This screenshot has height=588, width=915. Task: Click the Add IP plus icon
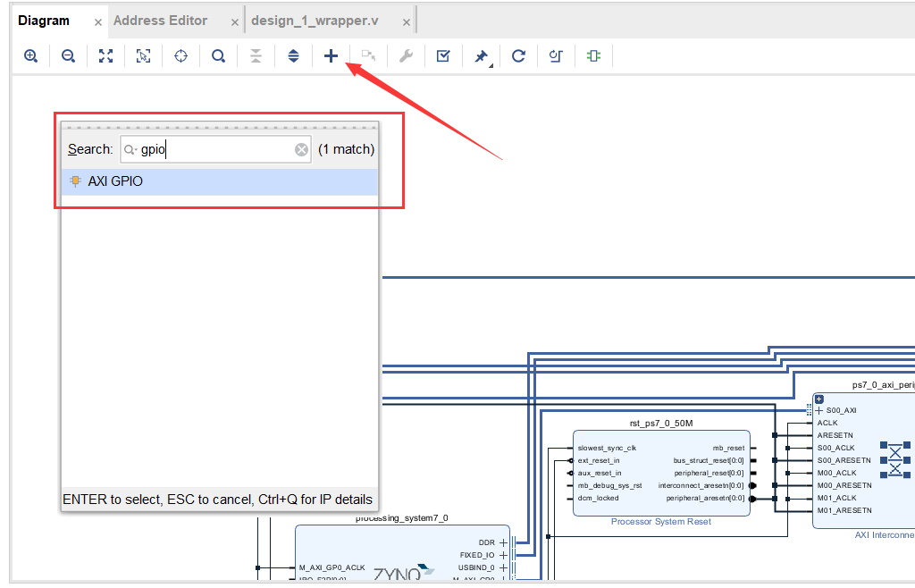point(331,56)
